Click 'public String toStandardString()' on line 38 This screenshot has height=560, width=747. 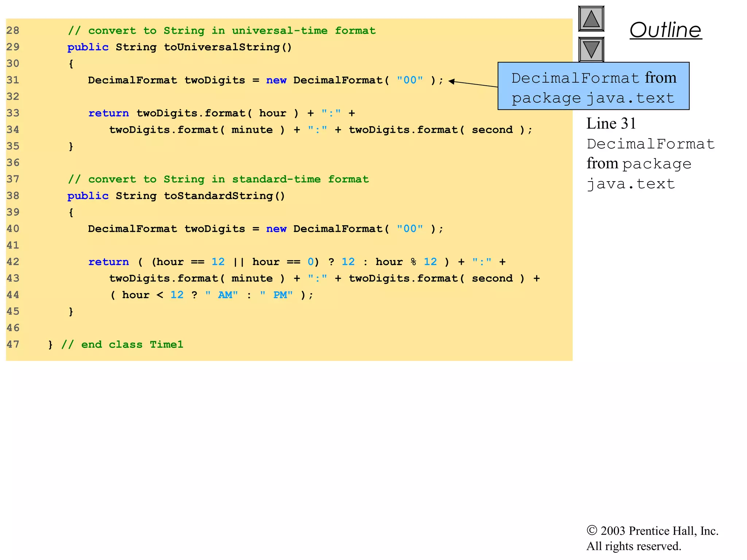click(x=176, y=196)
